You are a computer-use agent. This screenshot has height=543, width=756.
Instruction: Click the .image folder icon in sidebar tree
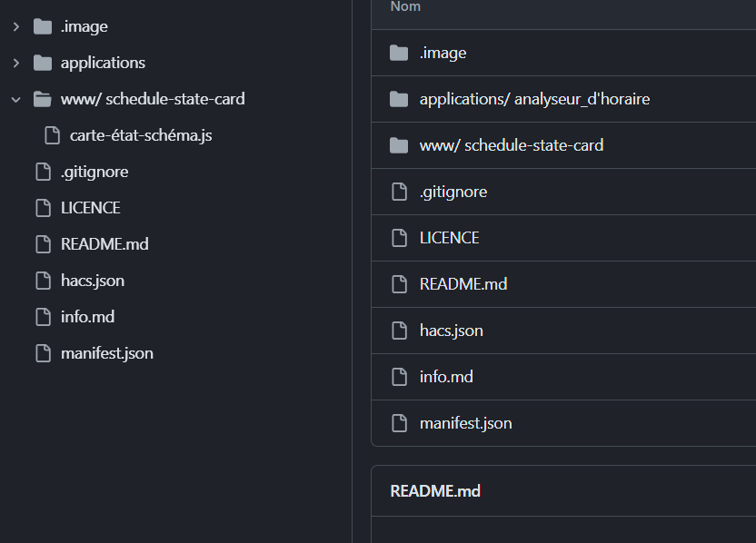pos(43,26)
